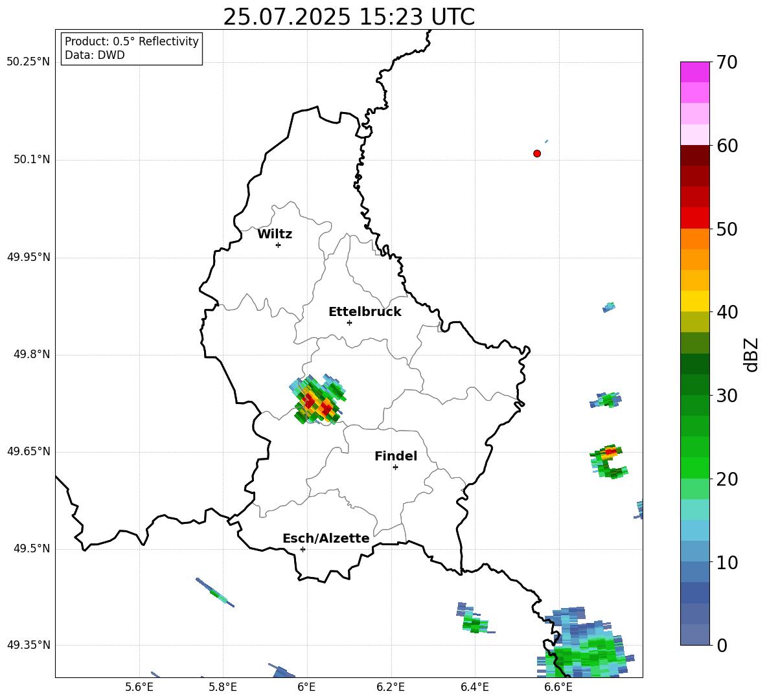Click the "5.6°E" longitude label

click(x=139, y=687)
